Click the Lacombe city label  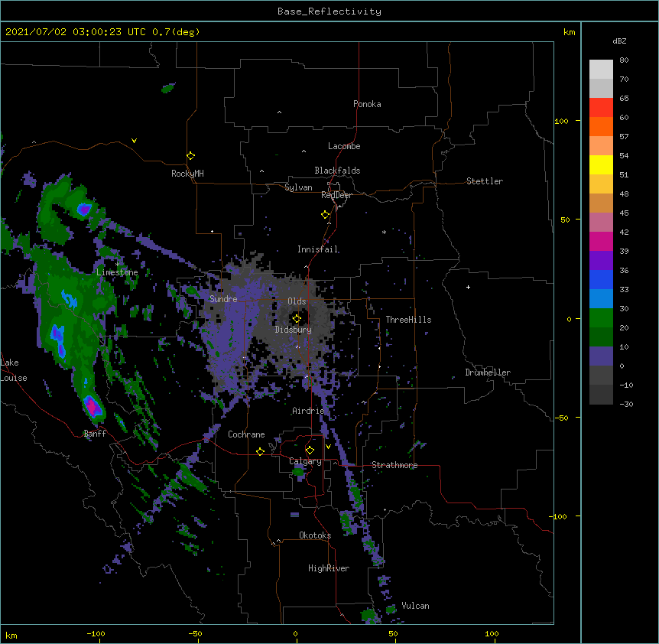[344, 146]
